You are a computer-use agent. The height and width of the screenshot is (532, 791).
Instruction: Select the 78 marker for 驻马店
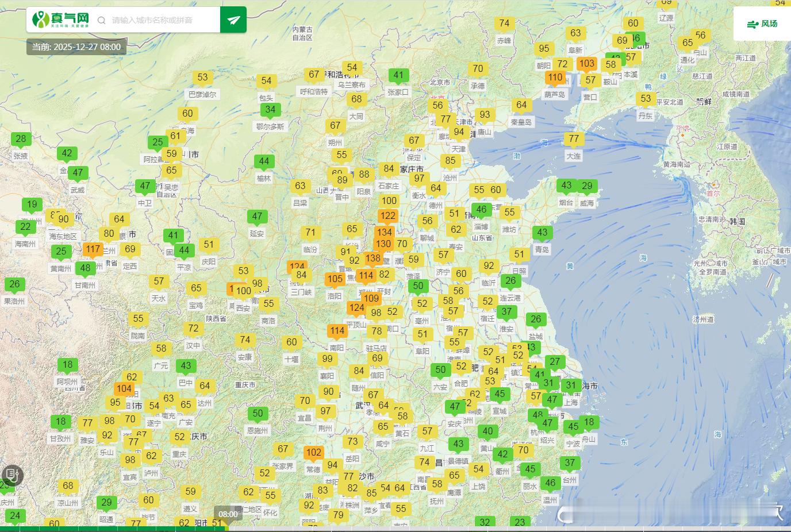(377, 331)
